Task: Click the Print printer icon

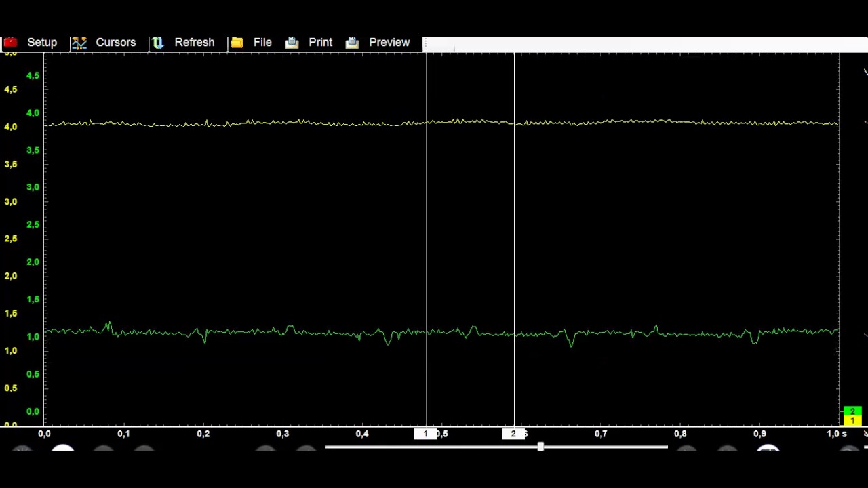Action: (292, 43)
